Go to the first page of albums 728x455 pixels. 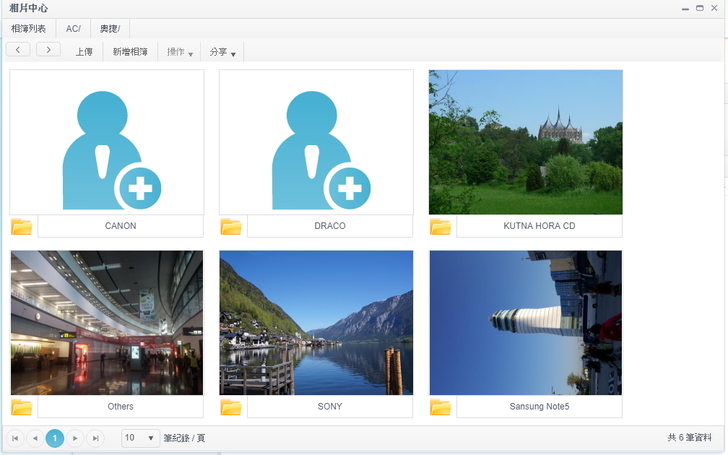pyautogui.click(x=15, y=438)
